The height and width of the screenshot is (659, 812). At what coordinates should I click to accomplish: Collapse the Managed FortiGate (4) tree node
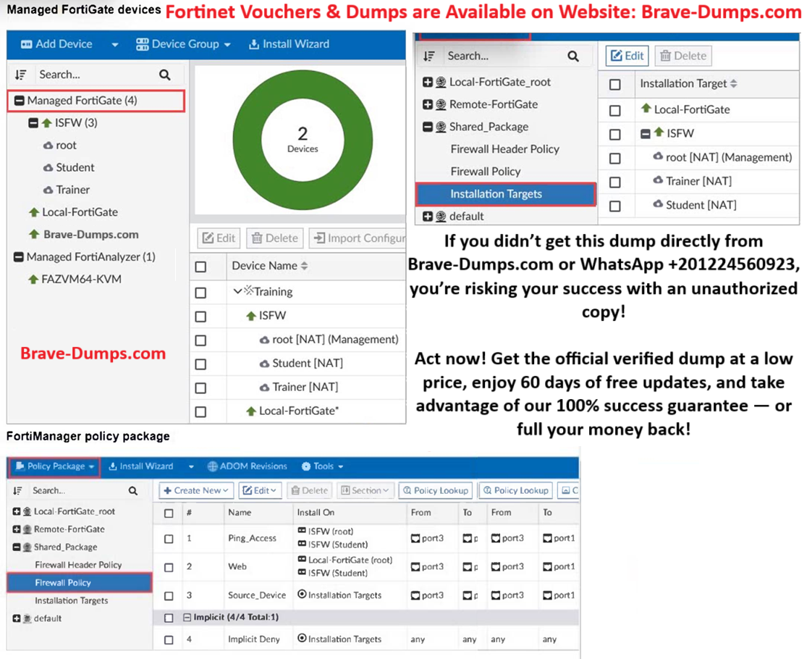pos(20,101)
